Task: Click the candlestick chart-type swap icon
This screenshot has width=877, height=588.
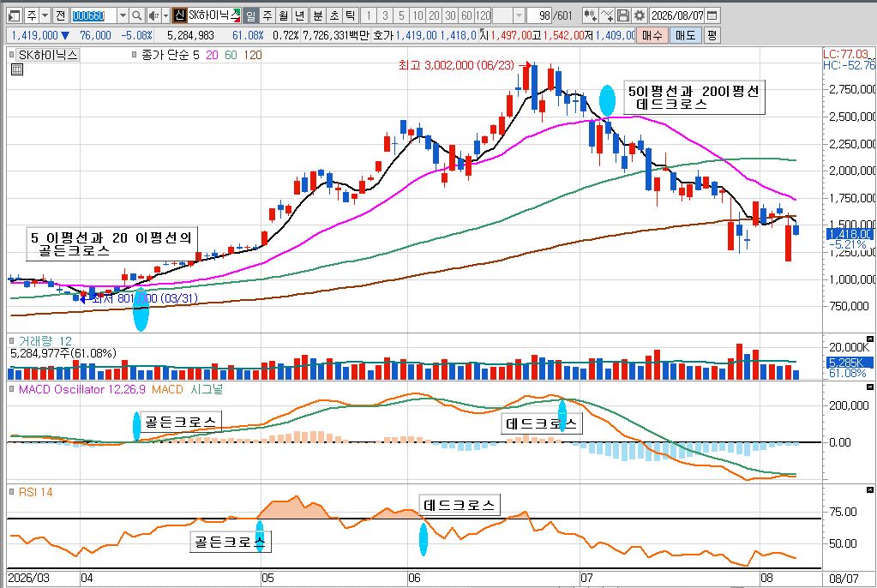Action: click(x=589, y=15)
